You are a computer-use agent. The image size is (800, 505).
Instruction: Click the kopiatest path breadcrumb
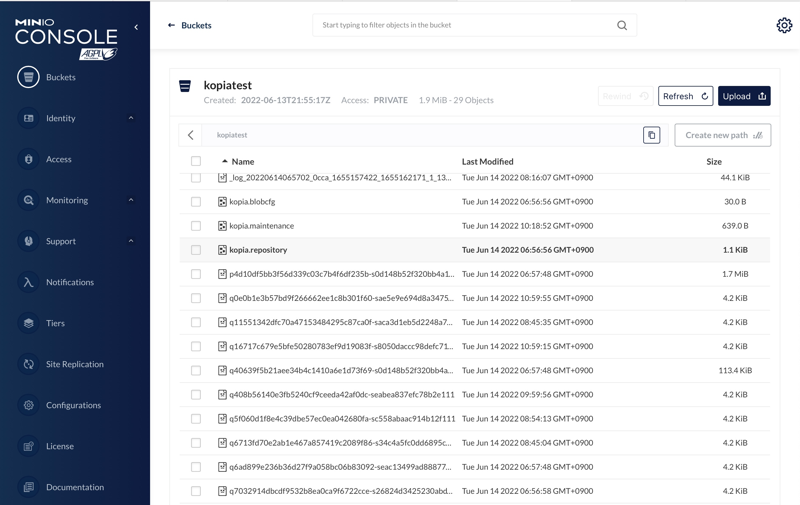coord(232,135)
